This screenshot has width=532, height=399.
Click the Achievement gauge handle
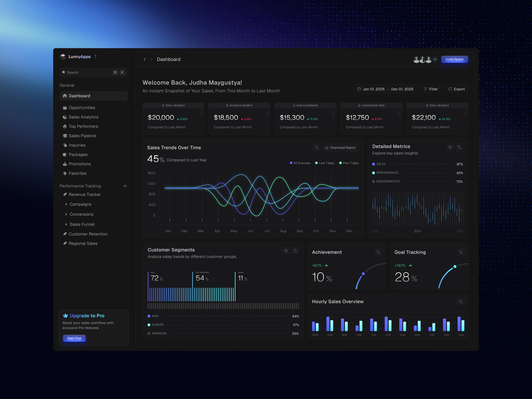363,274
